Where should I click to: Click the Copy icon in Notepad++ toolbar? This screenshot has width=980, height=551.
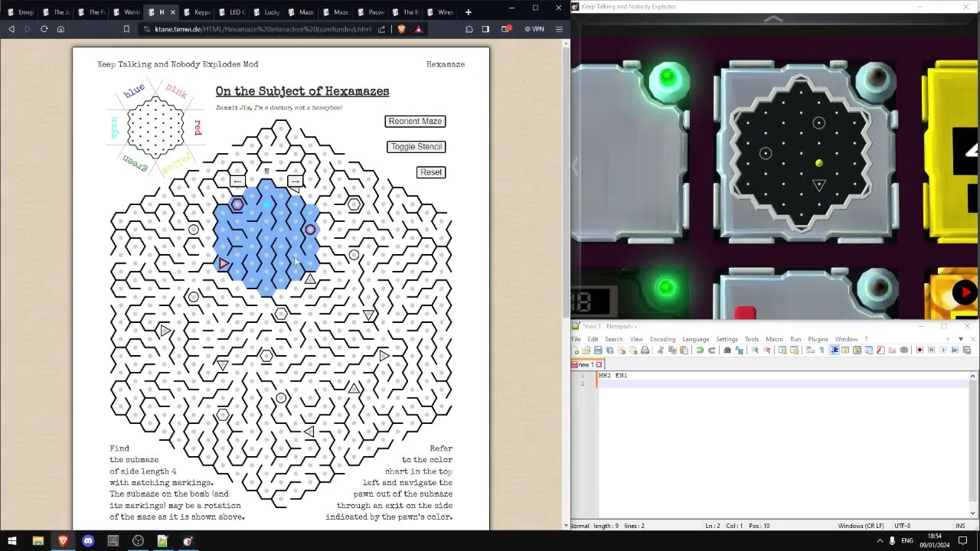[672, 350]
